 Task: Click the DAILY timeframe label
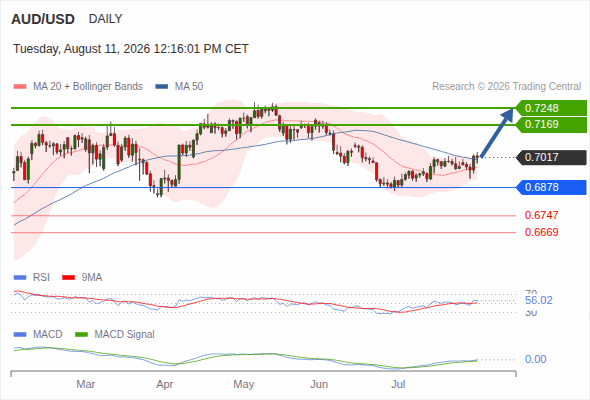105,19
